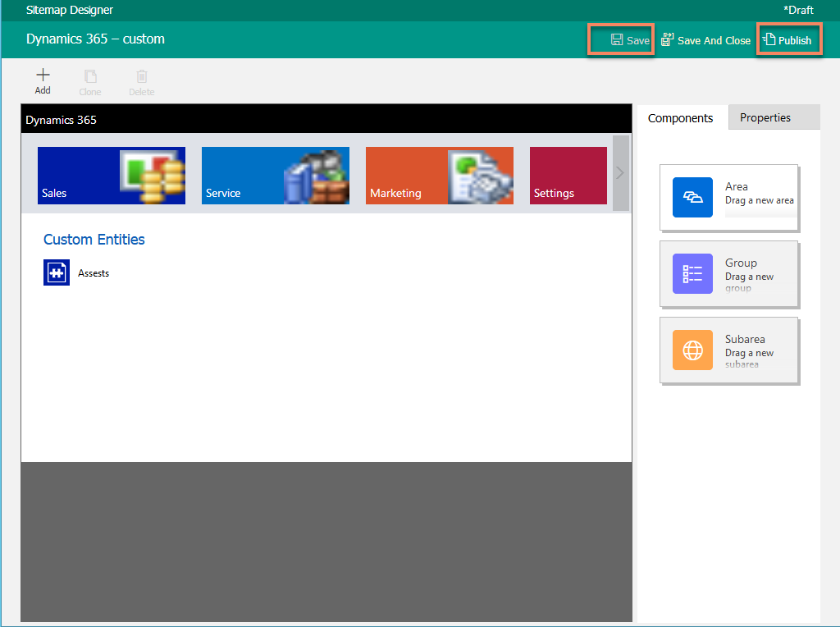The height and width of the screenshot is (627, 840).
Task: Select the Sales area tile
Action: point(111,175)
